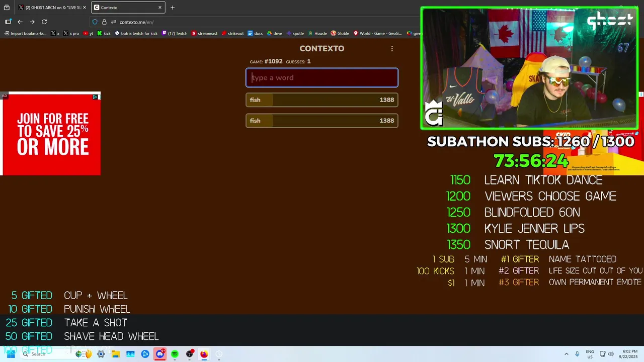
Task: Open Firefox View recent browsing button
Action: click(x=7, y=8)
